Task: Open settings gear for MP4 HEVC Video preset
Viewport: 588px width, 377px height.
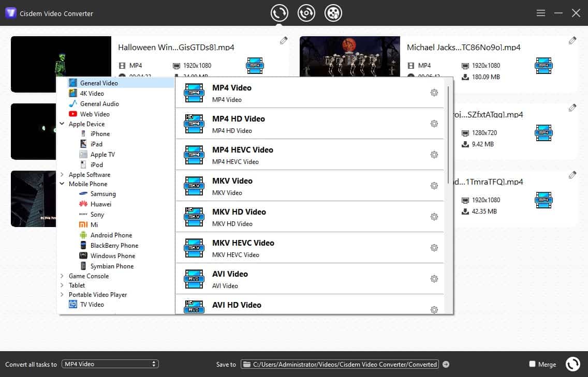Action: 434,155
